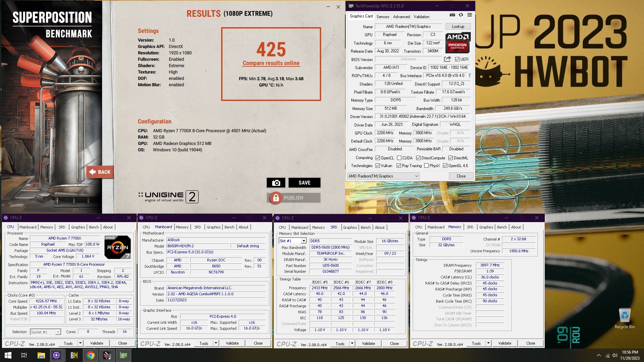Click Close in the Memory CPU-Z window

(x=531, y=343)
